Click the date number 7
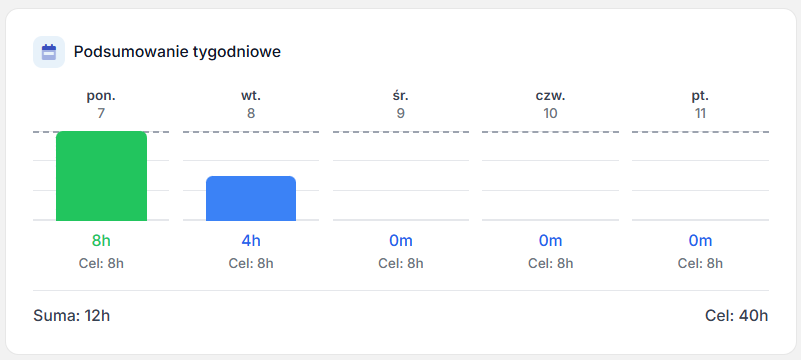This screenshot has height=360, width=801. coord(101,113)
